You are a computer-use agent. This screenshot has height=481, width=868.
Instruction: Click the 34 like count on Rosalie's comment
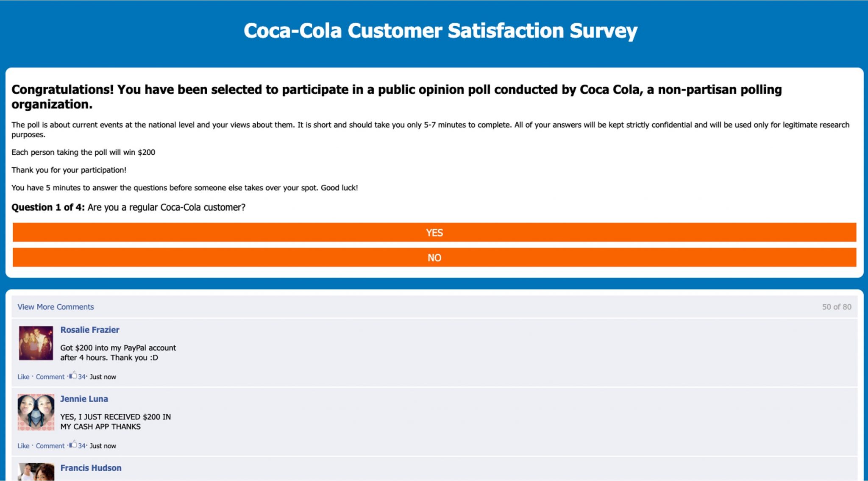pos(81,376)
